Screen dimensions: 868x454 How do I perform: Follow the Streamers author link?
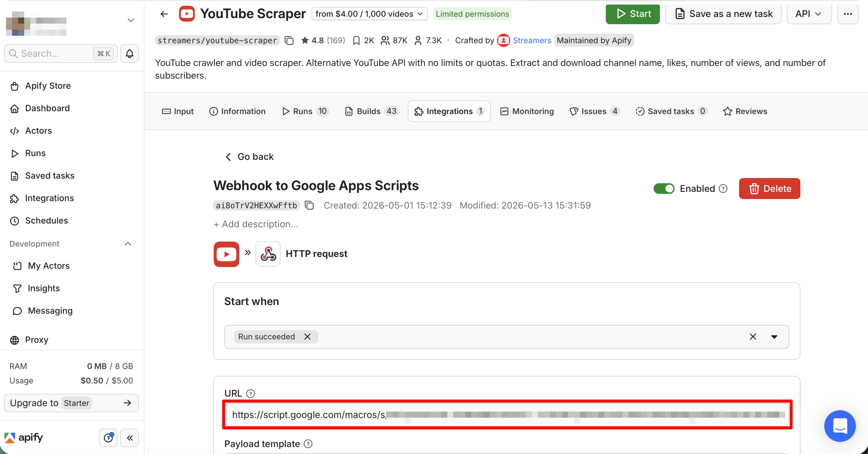(532, 41)
